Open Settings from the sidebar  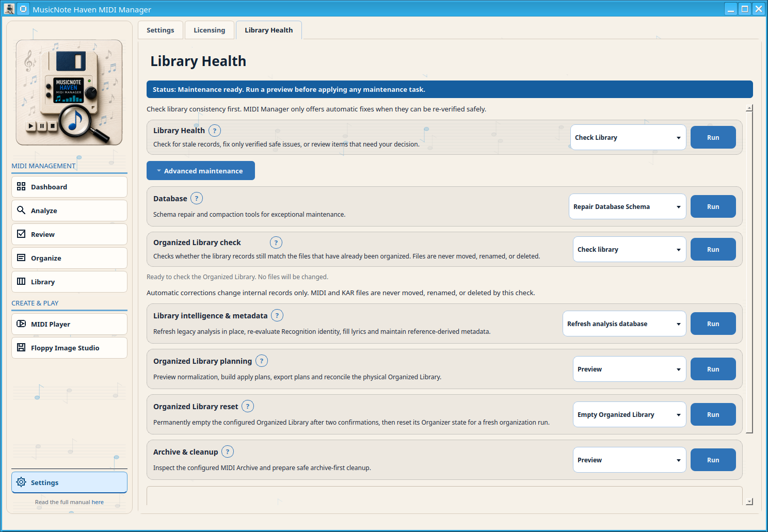pos(69,482)
